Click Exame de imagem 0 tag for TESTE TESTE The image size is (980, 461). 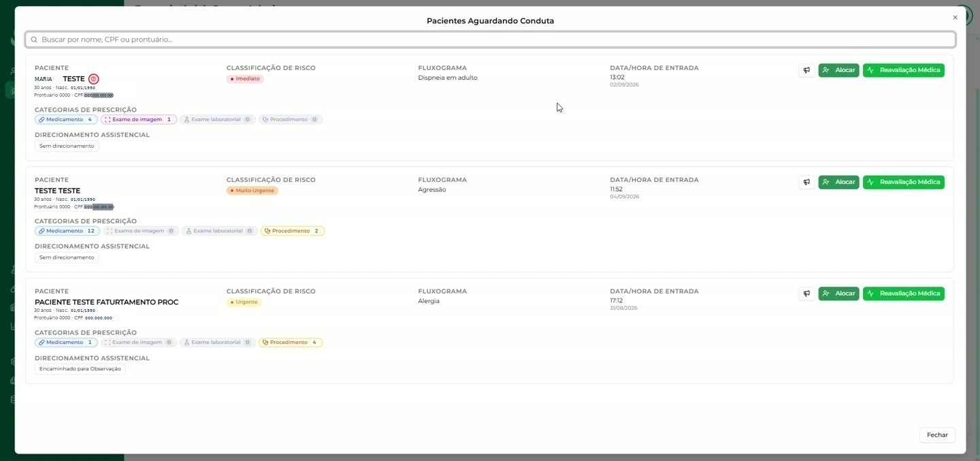(x=140, y=231)
